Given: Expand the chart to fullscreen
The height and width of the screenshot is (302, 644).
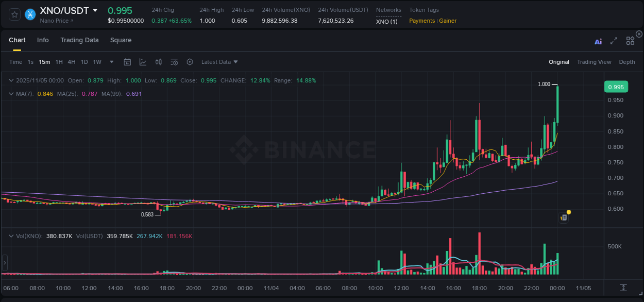Looking at the screenshot, I should pyautogui.click(x=614, y=41).
